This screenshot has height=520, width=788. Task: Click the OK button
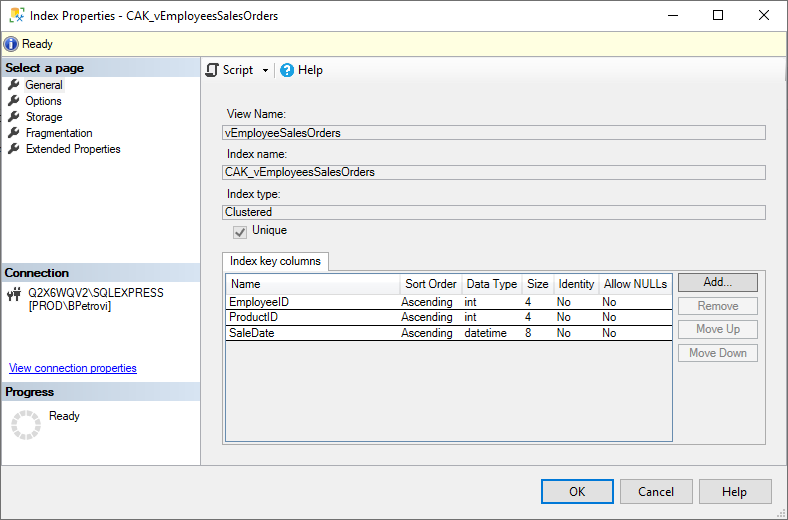[577, 491]
